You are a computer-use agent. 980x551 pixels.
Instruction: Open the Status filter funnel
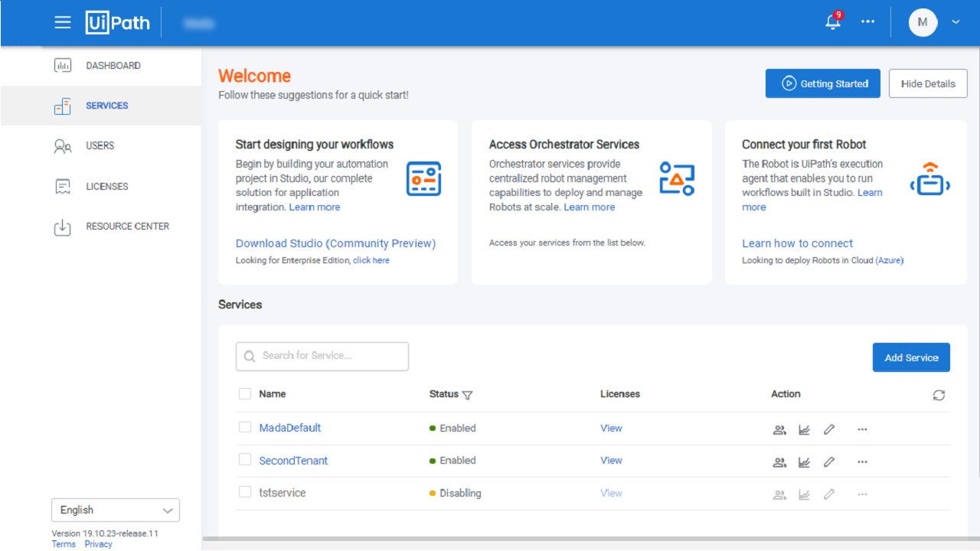coord(468,395)
